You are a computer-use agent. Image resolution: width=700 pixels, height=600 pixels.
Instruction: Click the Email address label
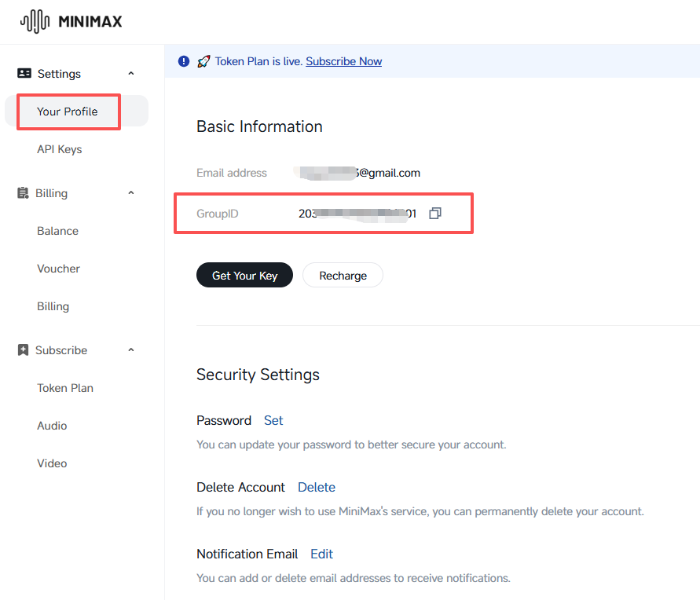point(232,173)
